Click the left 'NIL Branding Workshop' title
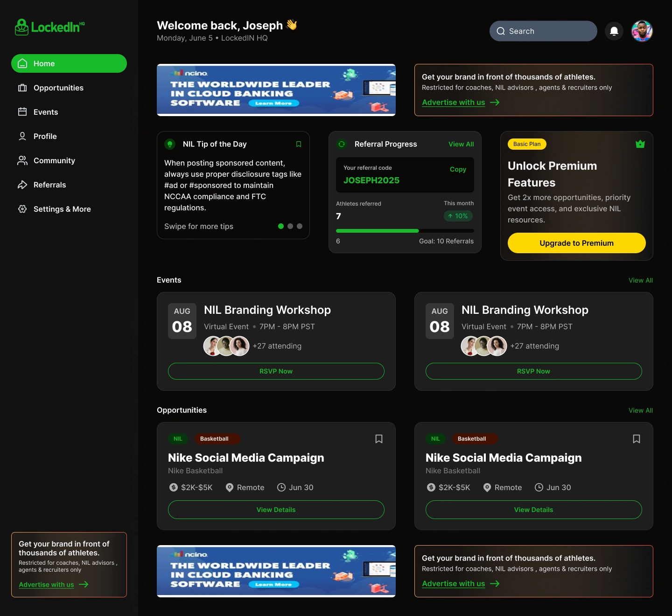The height and width of the screenshot is (616, 672). point(267,310)
